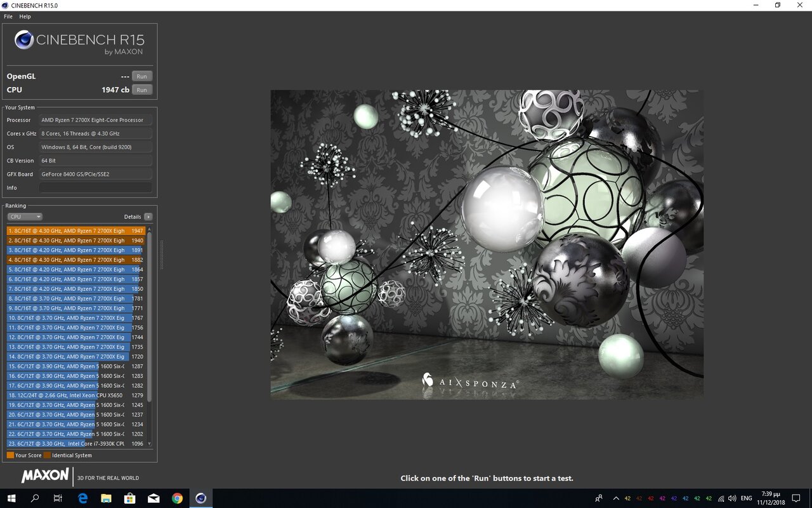The height and width of the screenshot is (508, 812).
Task: Click the MAXON logo at bottom
Action: pos(45,476)
